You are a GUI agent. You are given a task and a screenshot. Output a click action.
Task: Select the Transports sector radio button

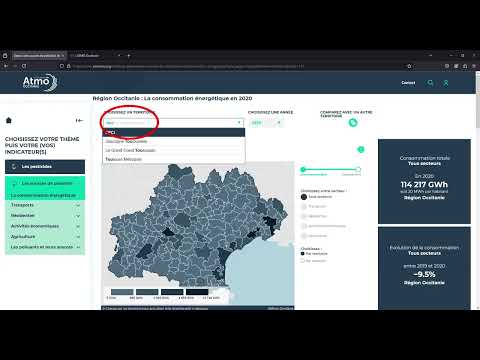(304, 207)
